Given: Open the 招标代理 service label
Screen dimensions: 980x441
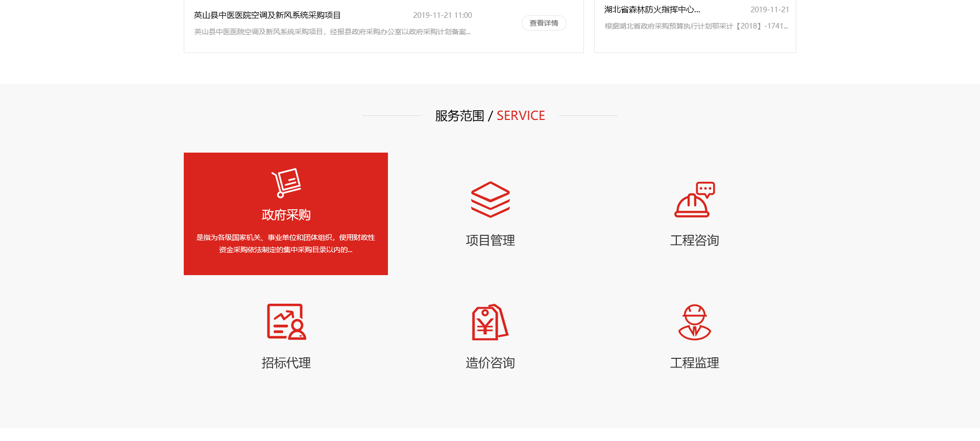Looking at the screenshot, I should [286, 363].
